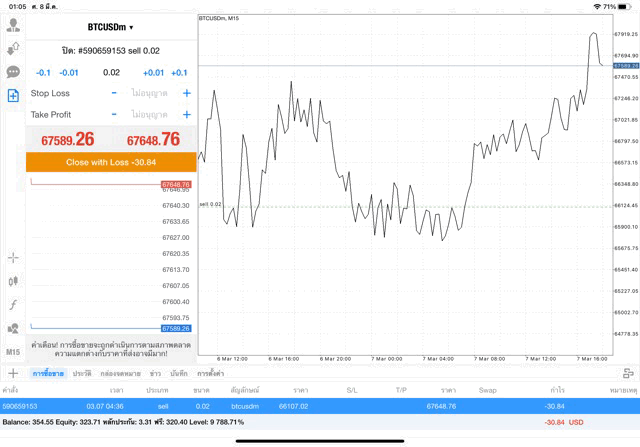Tap the Stop Loss value input field
The image size is (640, 447).
point(149,93)
